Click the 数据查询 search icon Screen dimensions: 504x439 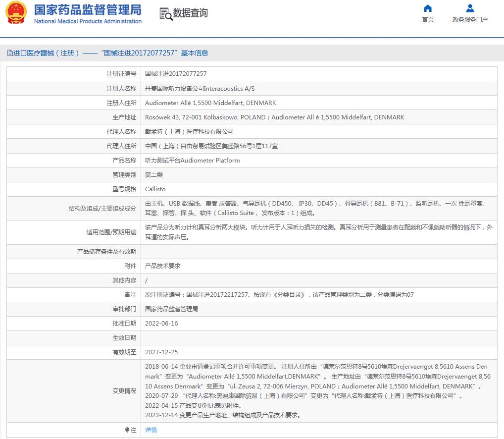[x=166, y=14]
